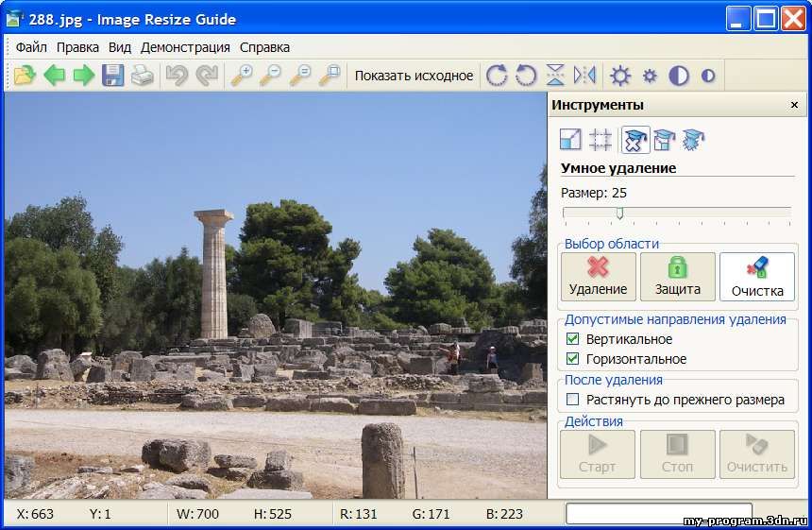This screenshot has height=530, width=812.
Task: Click the Размер: 25 label
Action: point(594,194)
